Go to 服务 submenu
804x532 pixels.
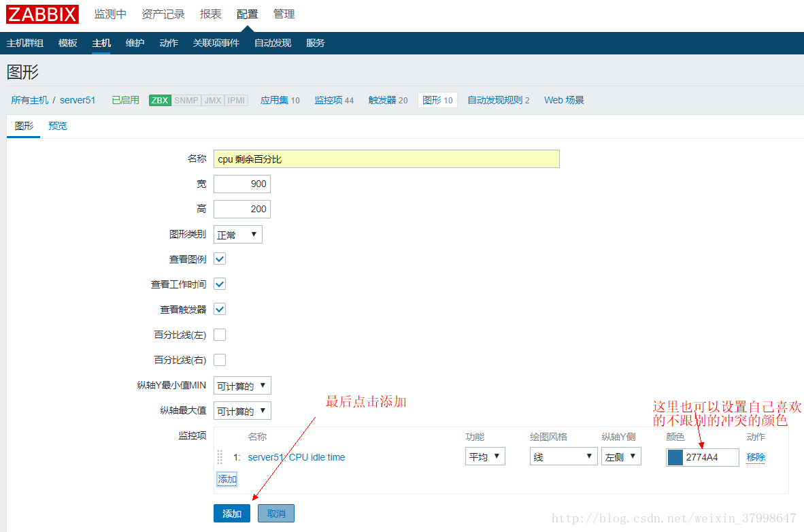coord(316,43)
